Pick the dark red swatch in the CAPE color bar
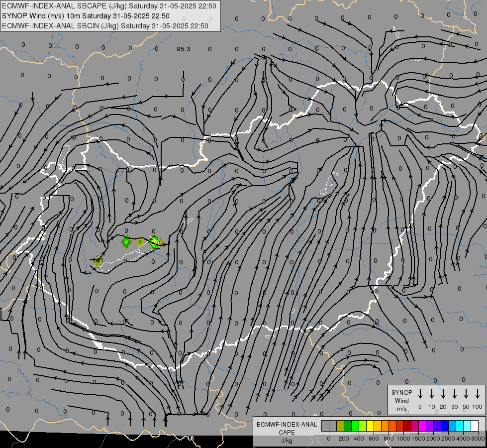 pos(408,426)
